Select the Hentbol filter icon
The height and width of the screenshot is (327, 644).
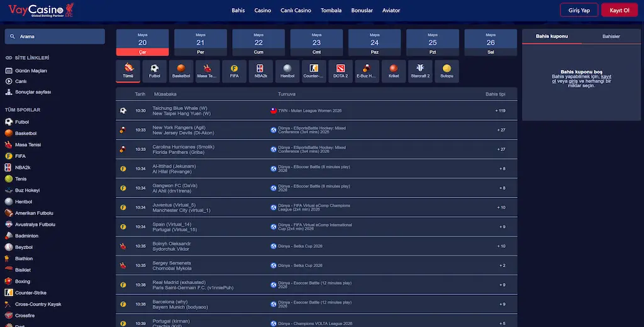[287, 71]
